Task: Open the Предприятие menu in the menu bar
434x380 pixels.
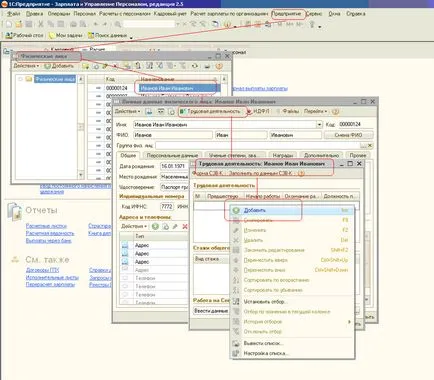Action: pos(286,14)
